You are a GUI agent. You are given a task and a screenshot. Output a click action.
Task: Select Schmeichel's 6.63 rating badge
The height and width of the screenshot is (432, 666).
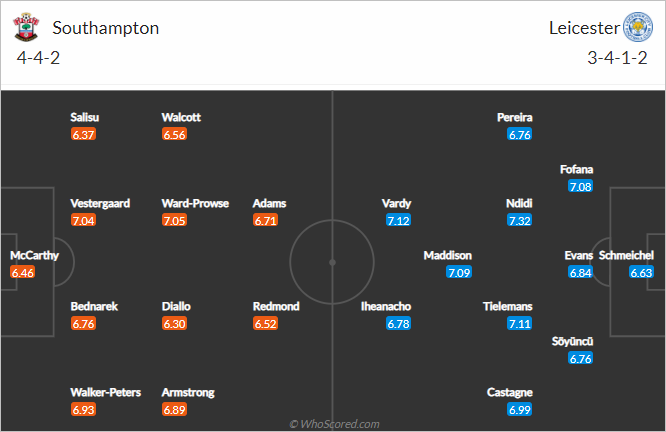641,273
